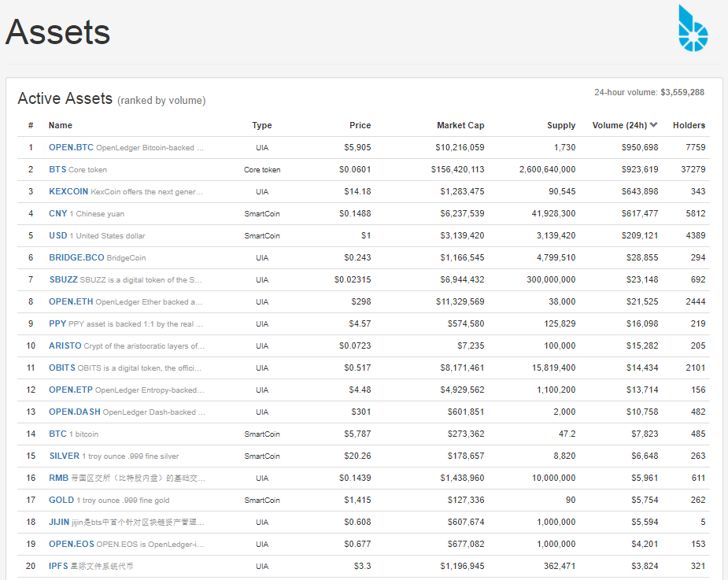Open the BRIDGE.BCO asset link
Viewport: 728px width, 580px height.
76,257
